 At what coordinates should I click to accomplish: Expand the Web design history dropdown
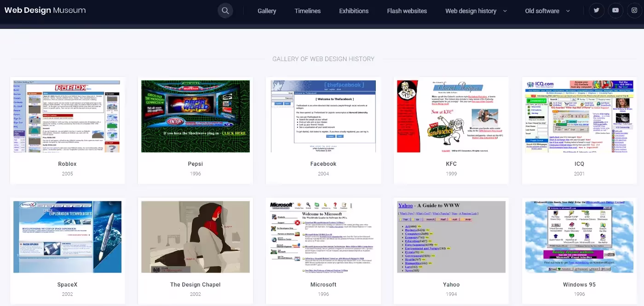tap(476, 11)
